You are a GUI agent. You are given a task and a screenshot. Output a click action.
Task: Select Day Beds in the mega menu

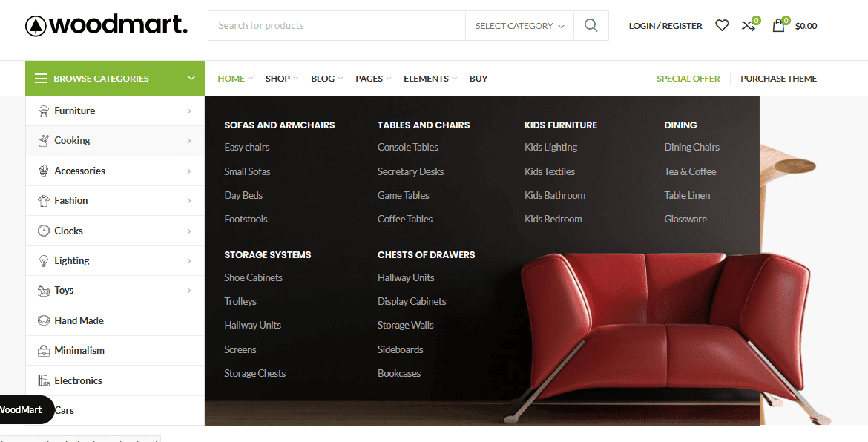[x=243, y=195]
